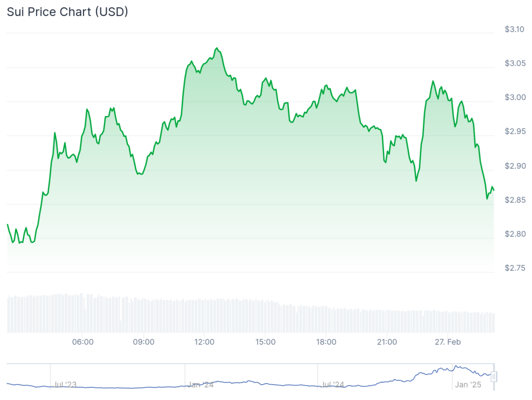The width and height of the screenshot is (532, 400).
Task: Click the Jan '25 label in navigator
Action: click(x=469, y=385)
